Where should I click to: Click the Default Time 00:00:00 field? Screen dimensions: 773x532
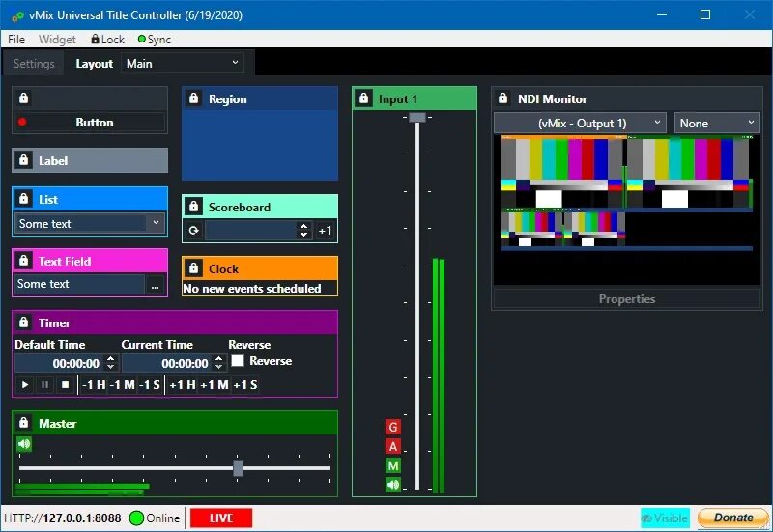(x=60, y=364)
